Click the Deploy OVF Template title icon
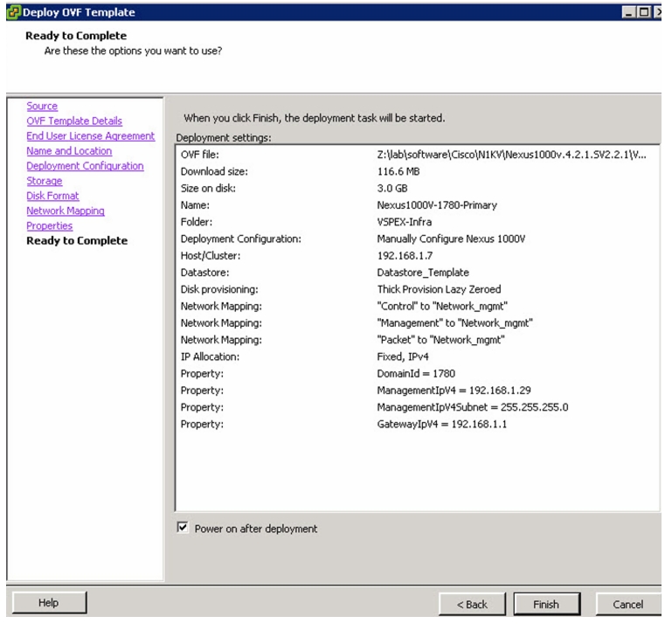Viewport: 665px width, 644px height. click(13, 12)
